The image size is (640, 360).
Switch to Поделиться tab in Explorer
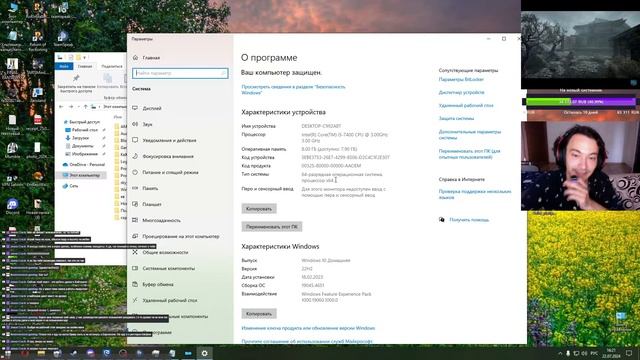tap(111, 66)
